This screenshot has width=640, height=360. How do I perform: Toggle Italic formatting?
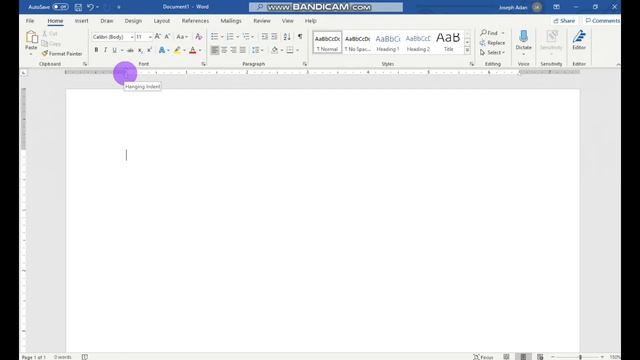[105, 50]
